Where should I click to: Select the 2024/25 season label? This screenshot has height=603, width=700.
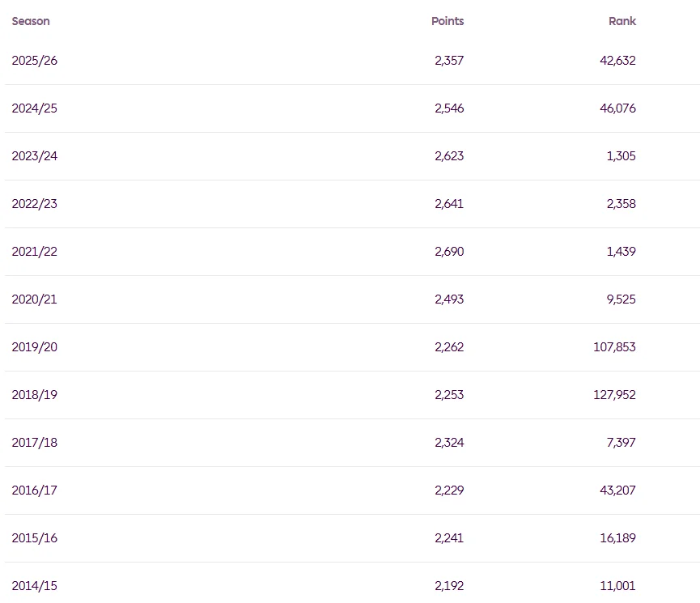(x=34, y=108)
